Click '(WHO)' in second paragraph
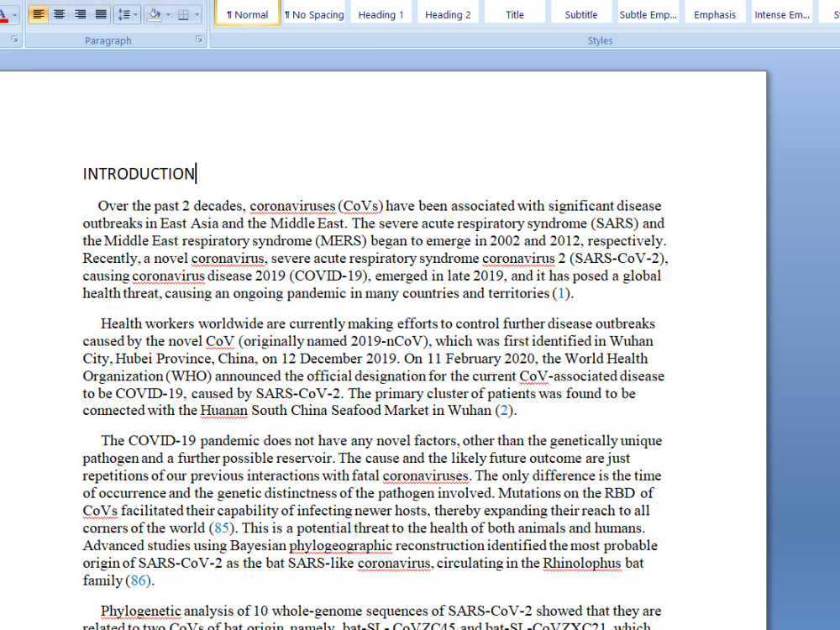Image resolution: width=840 pixels, height=630 pixels. pyautogui.click(x=189, y=376)
